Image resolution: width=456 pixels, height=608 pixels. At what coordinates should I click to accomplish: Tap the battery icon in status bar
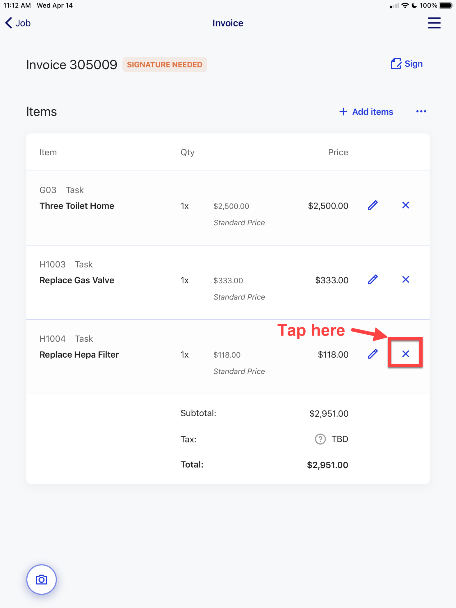click(x=446, y=5)
